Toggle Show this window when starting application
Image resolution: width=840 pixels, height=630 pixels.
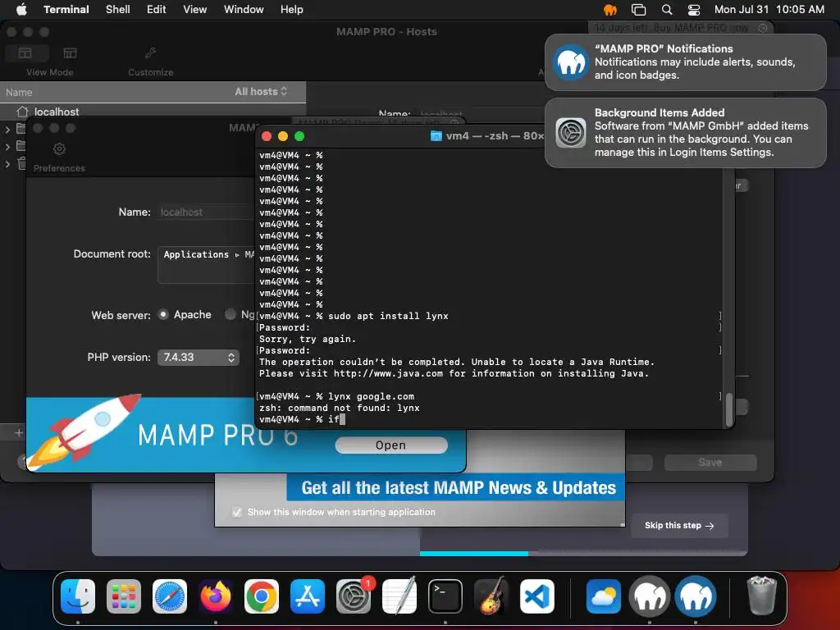[237, 512]
